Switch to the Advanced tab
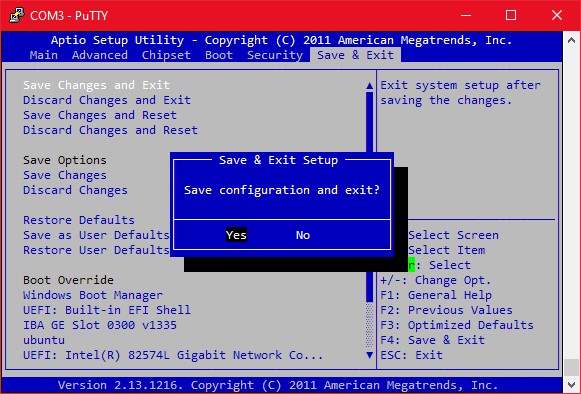The width and height of the screenshot is (581, 394). [100, 55]
